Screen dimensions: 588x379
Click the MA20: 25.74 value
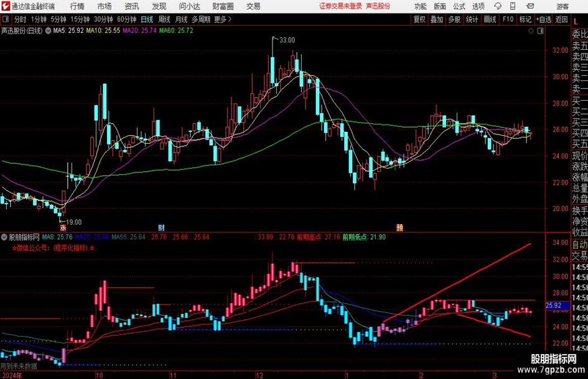click(x=139, y=30)
